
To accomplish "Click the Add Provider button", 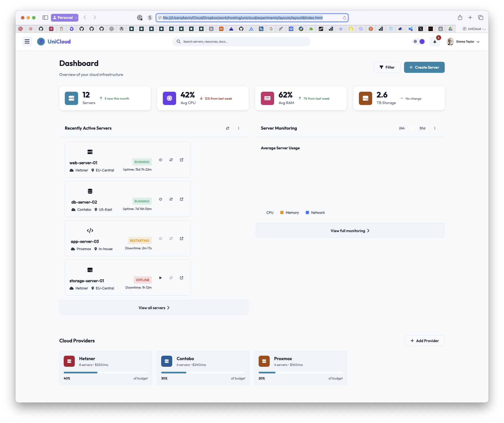I will (425, 341).
